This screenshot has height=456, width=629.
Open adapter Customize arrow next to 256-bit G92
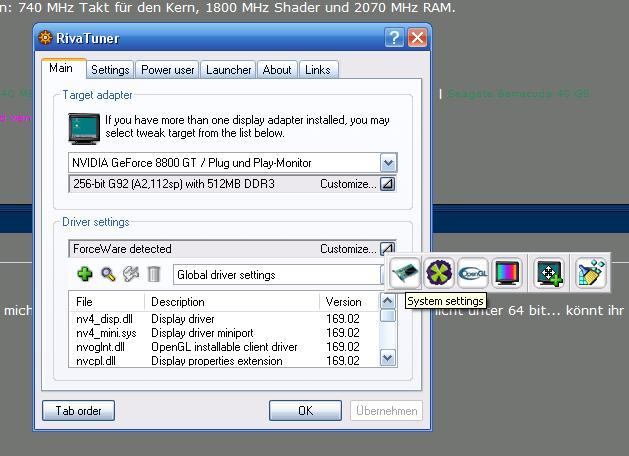coord(388,184)
